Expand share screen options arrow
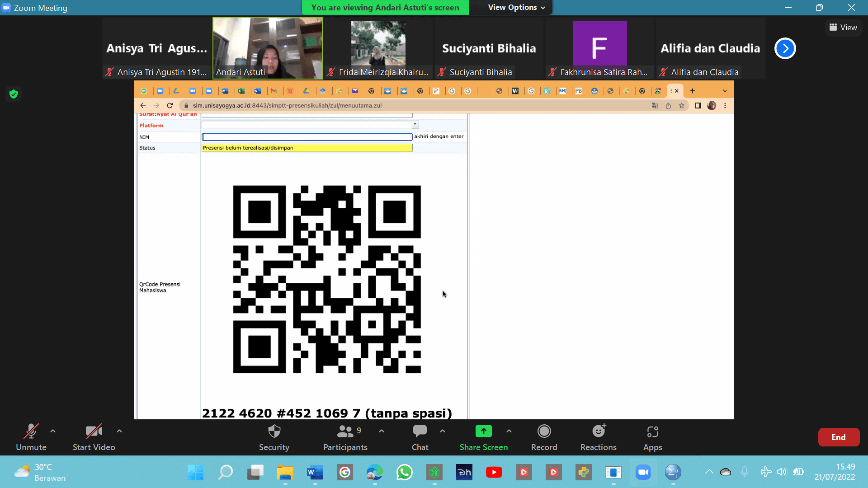This screenshot has height=488, width=868. pos(509,431)
